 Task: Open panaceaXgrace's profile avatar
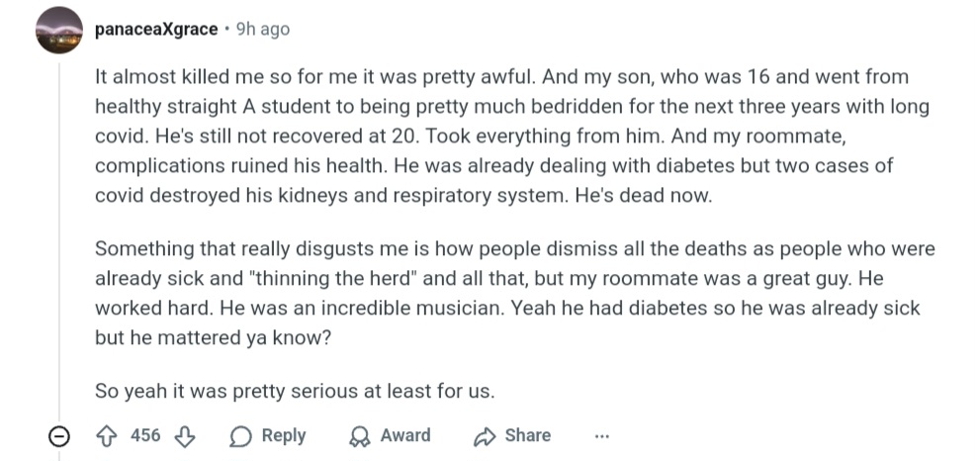pyautogui.click(x=59, y=30)
